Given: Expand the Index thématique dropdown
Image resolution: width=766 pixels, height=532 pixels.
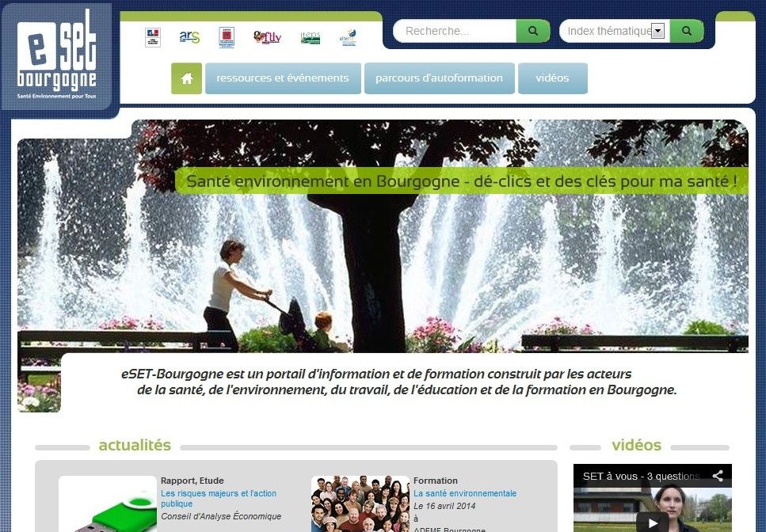Looking at the screenshot, I should [x=657, y=31].
